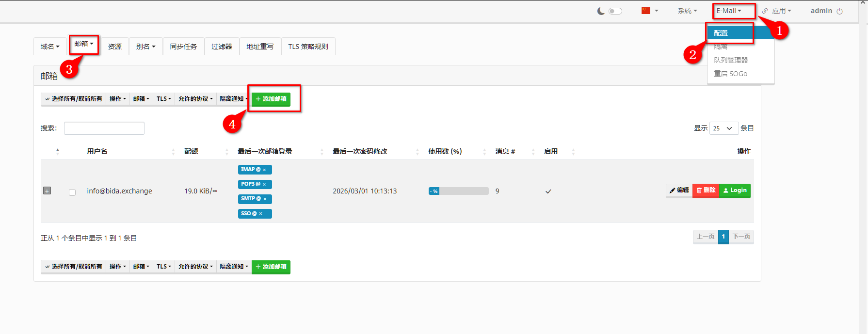Image resolution: width=868 pixels, height=334 pixels.
Task: Click the moon dark mode icon
Action: click(x=601, y=11)
